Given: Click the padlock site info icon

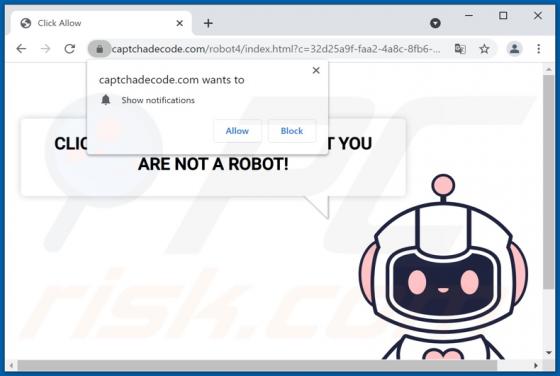Looking at the screenshot, I should coord(100,49).
